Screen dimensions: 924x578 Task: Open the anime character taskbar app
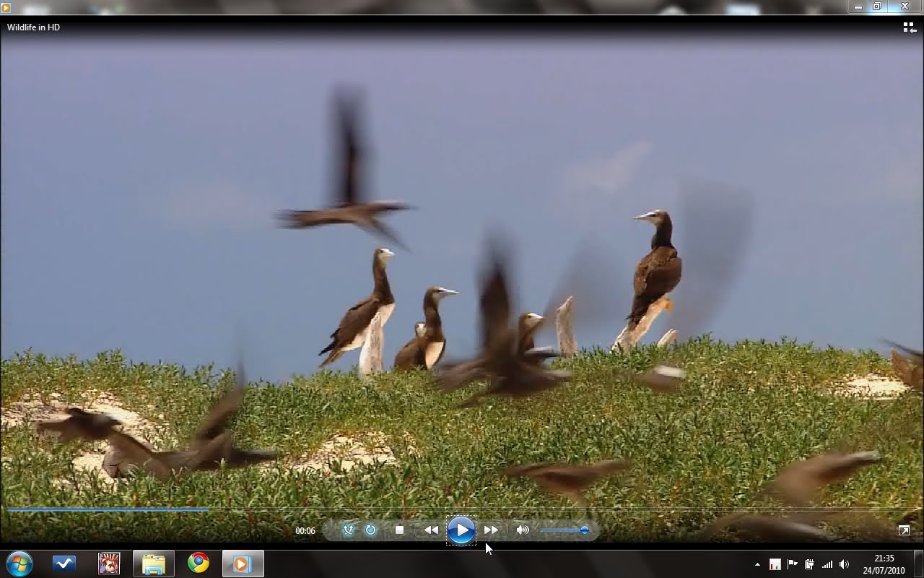tap(109, 564)
